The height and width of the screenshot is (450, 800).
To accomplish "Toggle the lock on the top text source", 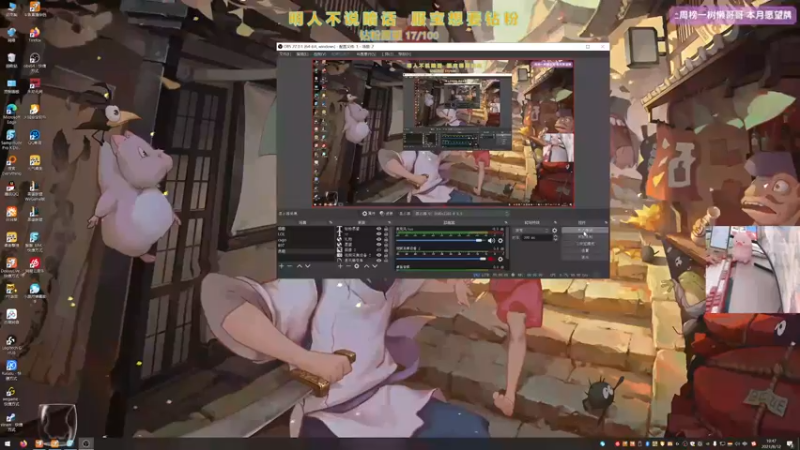I will (386, 229).
